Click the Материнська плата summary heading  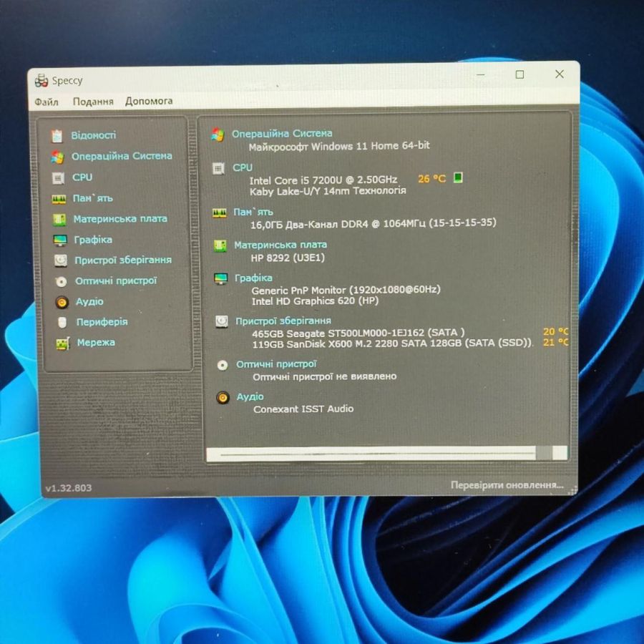[x=280, y=245]
